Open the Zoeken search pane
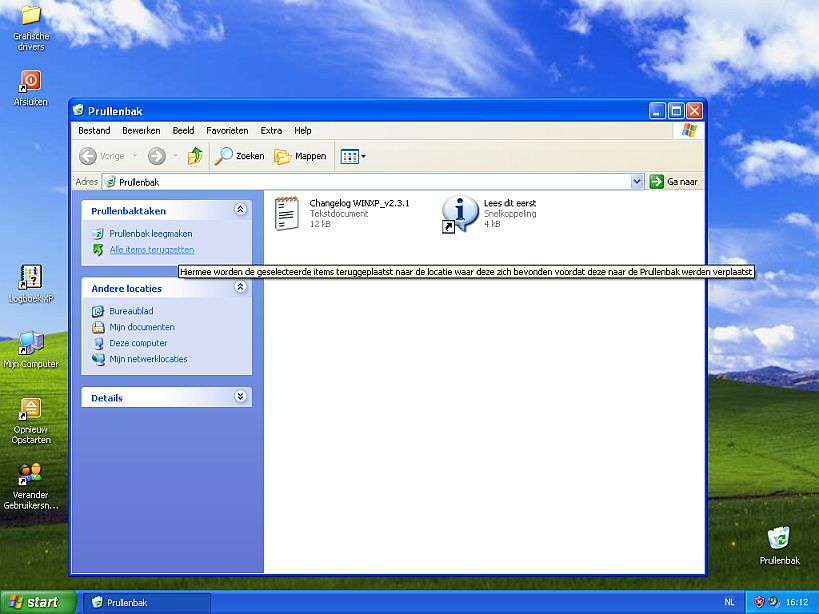 (x=239, y=156)
